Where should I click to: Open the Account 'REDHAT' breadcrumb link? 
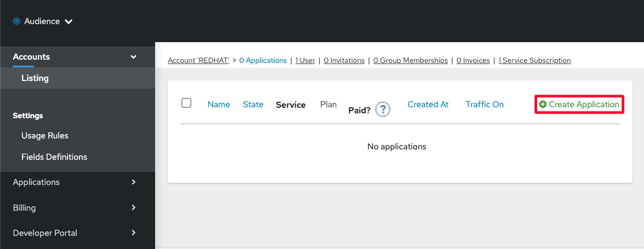click(x=200, y=61)
